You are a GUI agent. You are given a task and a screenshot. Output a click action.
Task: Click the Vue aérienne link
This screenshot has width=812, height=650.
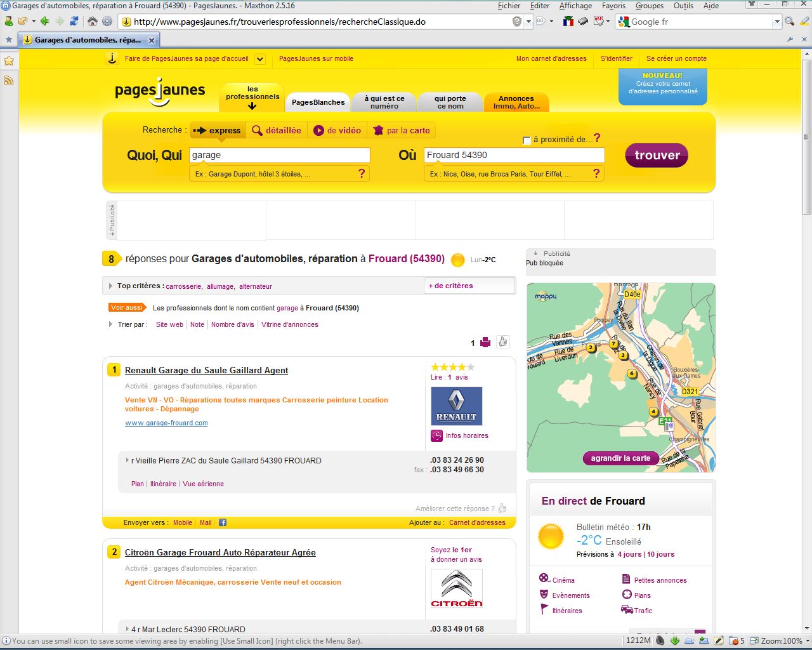(203, 484)
